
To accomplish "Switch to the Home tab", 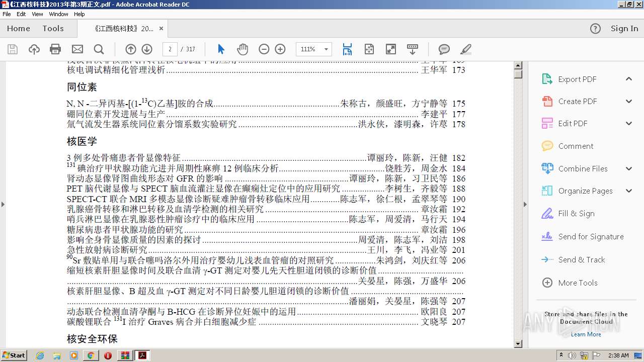I will click(19, 29).
